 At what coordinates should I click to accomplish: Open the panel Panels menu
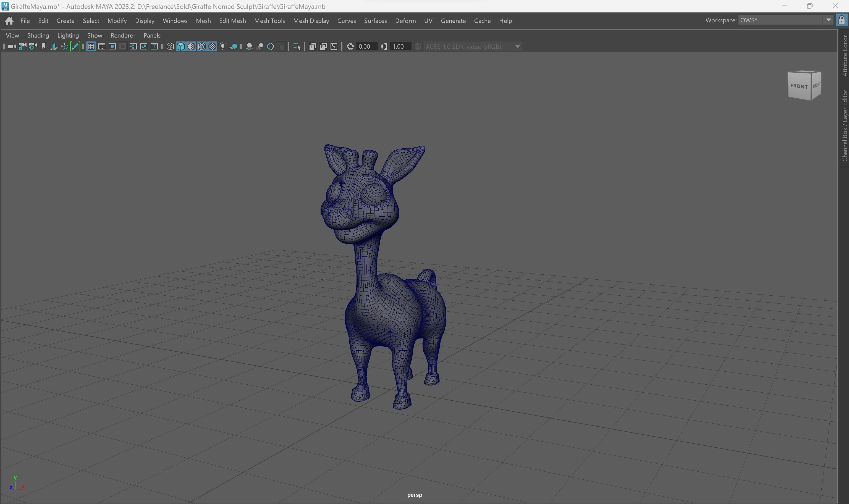(x=152, y=35)
